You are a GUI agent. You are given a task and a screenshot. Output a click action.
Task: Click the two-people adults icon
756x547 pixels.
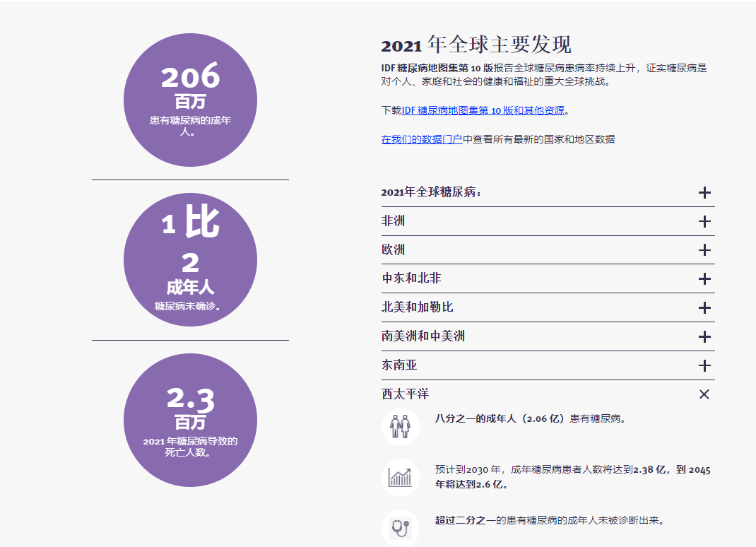[x=400, y=426]
